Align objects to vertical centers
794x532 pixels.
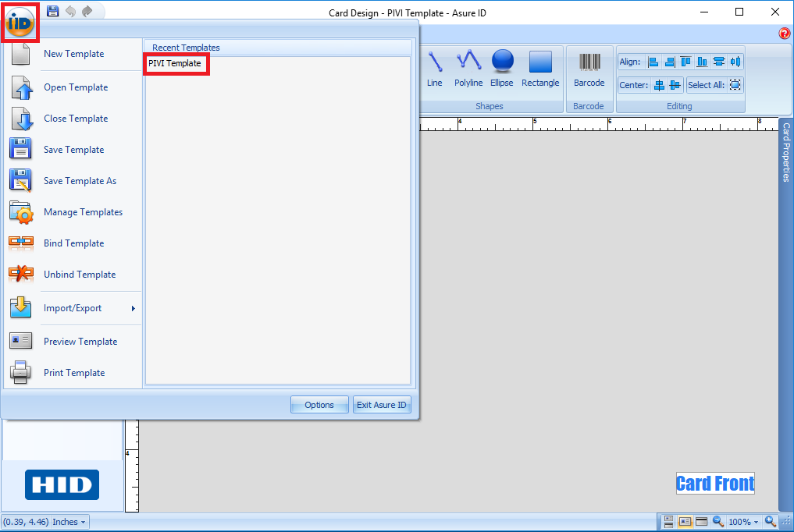pyautogui.click(x=735, y=62)
